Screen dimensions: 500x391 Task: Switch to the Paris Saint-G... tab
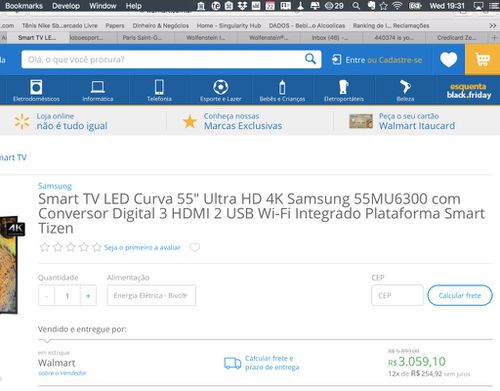[x=142, y=38]
